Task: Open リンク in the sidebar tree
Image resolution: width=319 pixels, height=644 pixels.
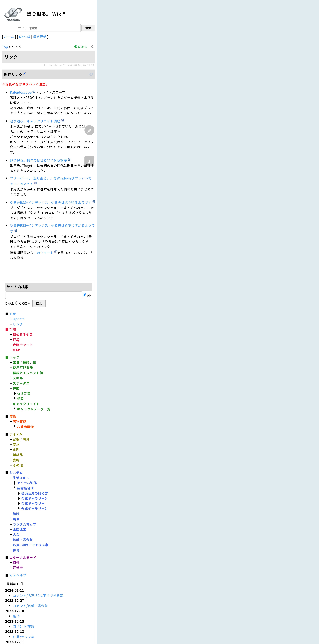Action: click(x=18, y=324)
